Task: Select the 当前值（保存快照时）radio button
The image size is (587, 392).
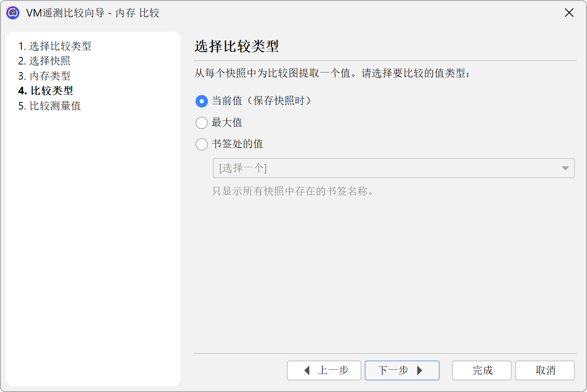Action: 202,101
